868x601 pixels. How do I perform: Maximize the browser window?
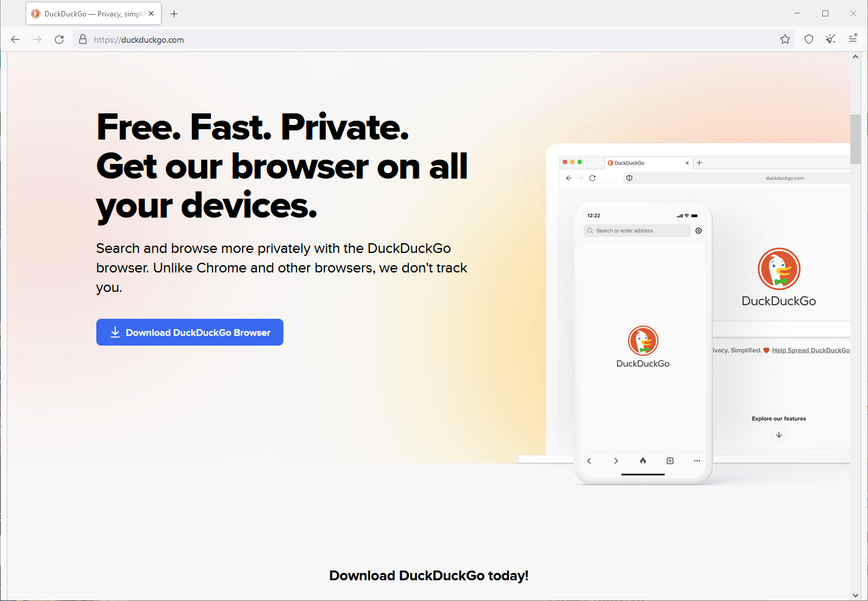point(825,13)
